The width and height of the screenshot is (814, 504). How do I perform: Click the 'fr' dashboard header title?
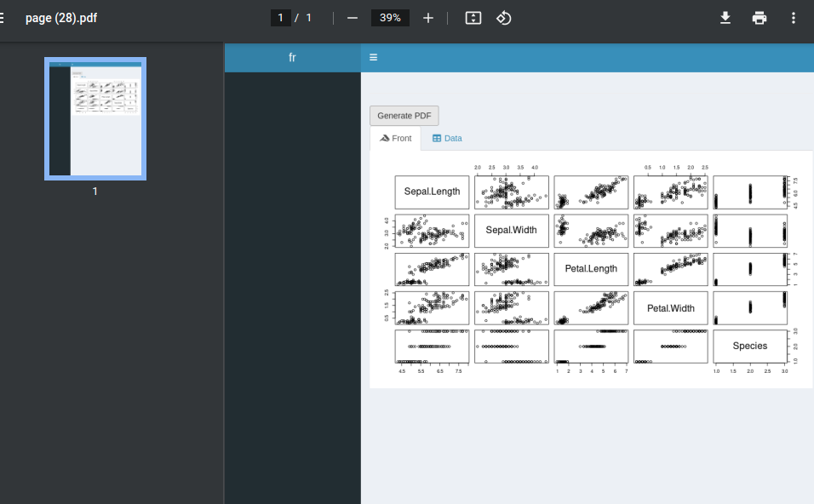292,58
